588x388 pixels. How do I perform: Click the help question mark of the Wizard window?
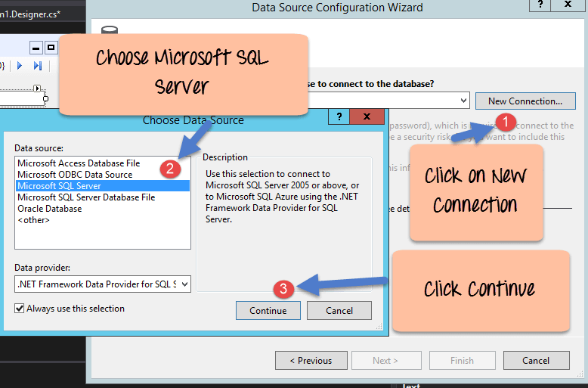click(x=540, y=5)
